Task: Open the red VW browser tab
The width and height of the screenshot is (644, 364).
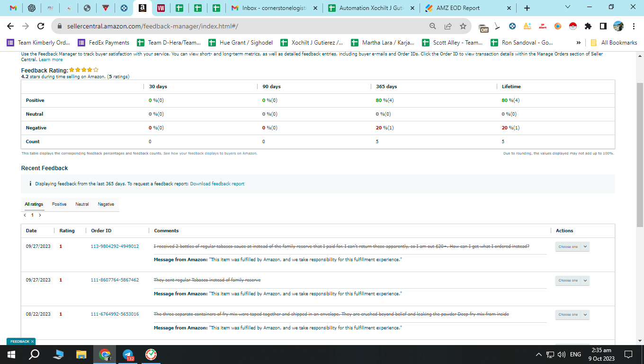Action: coord(161,8)
